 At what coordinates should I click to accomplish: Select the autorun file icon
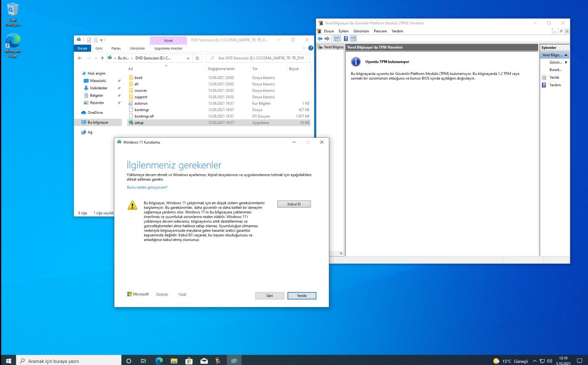point(131,103)
